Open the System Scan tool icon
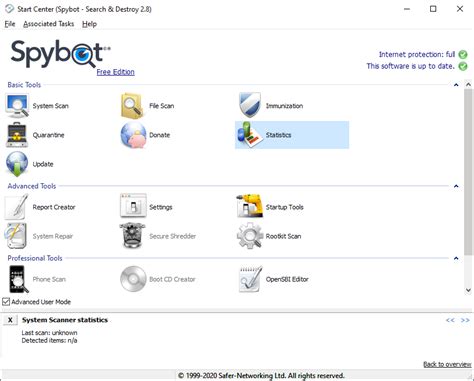474x381 pixels. [17, 106]
